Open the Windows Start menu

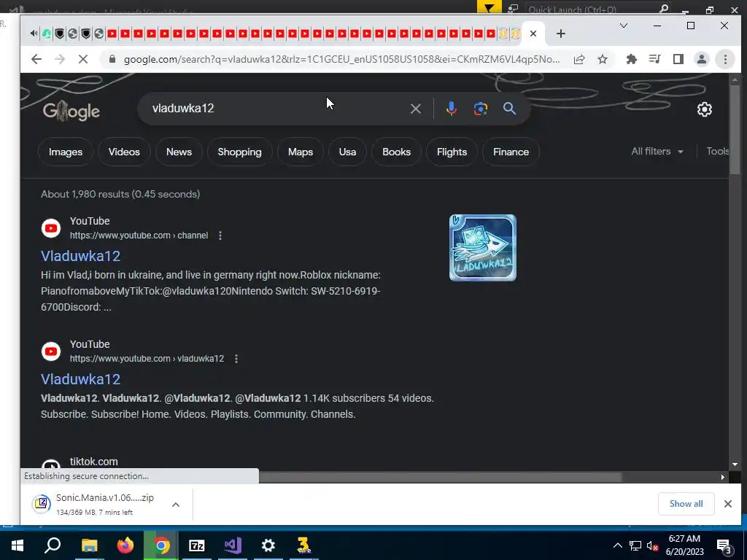[18, 545]
